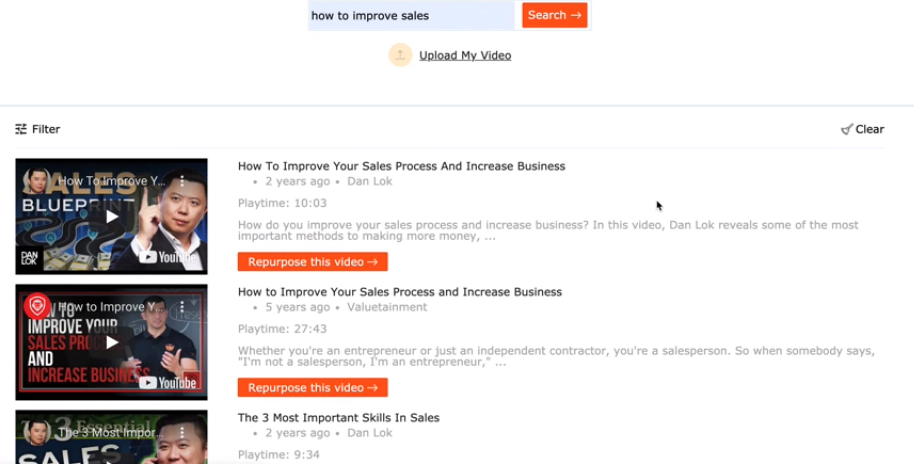The height and width of the screenshot is (464, 914).
Task: Click the Search button
Action: tap(554, 15)
